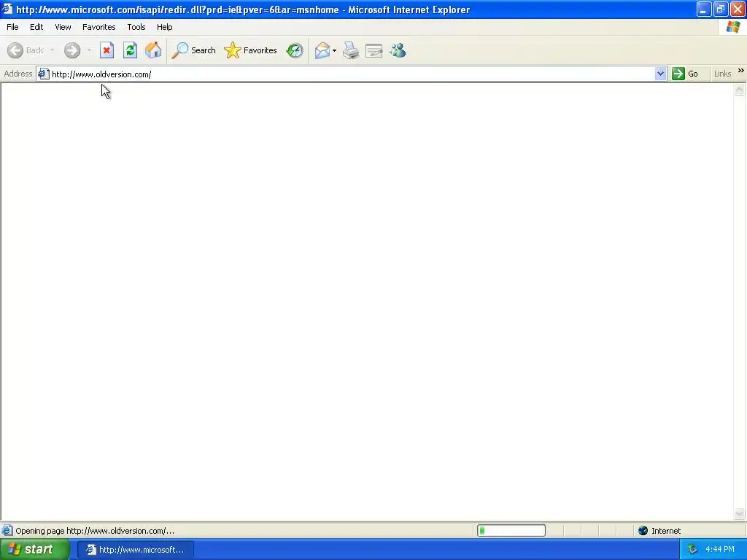Click the address bar URL field
The height and width of the screenshot is (560, 747).
click(x=352, y=74)
